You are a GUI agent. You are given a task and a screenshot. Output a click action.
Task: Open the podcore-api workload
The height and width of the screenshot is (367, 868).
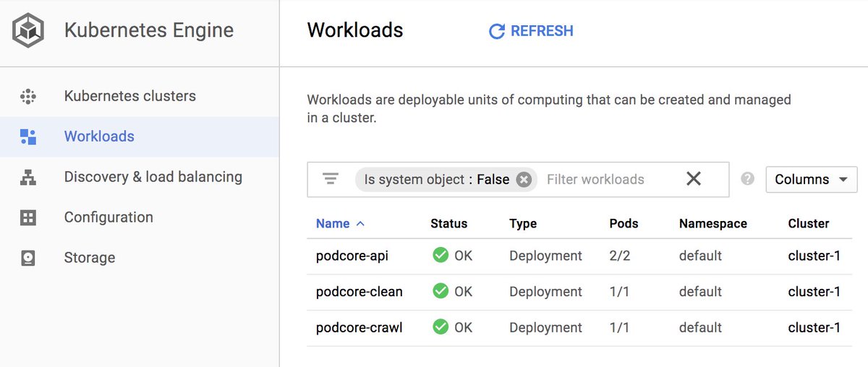352,256
